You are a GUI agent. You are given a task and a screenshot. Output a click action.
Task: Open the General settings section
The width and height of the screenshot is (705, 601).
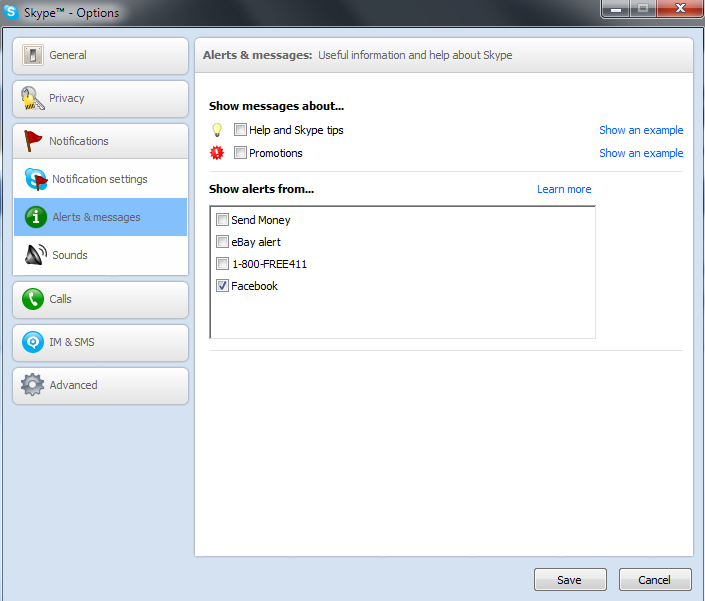100,56
